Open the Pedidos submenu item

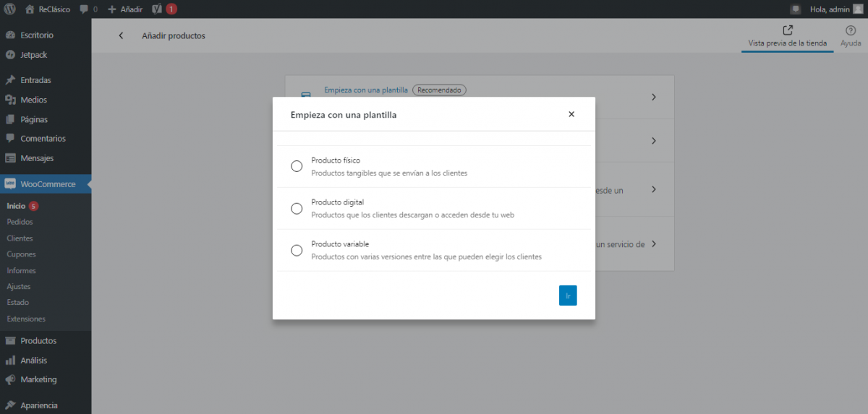pos(20,222)
